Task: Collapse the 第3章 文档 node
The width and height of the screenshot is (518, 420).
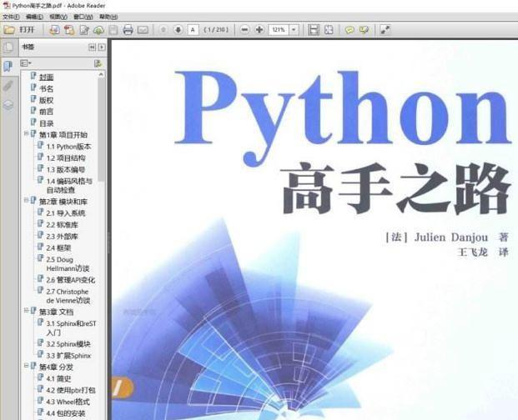Action: click(26, 310)
